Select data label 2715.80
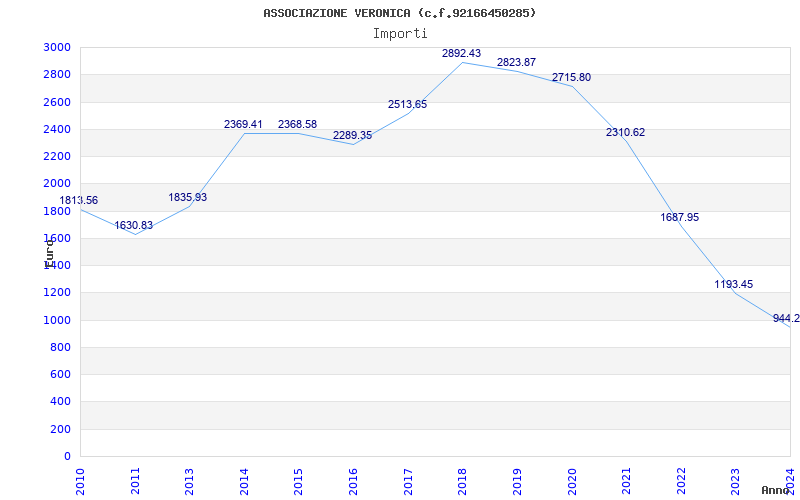Screen dimensions: 800x500 (571, 78)
